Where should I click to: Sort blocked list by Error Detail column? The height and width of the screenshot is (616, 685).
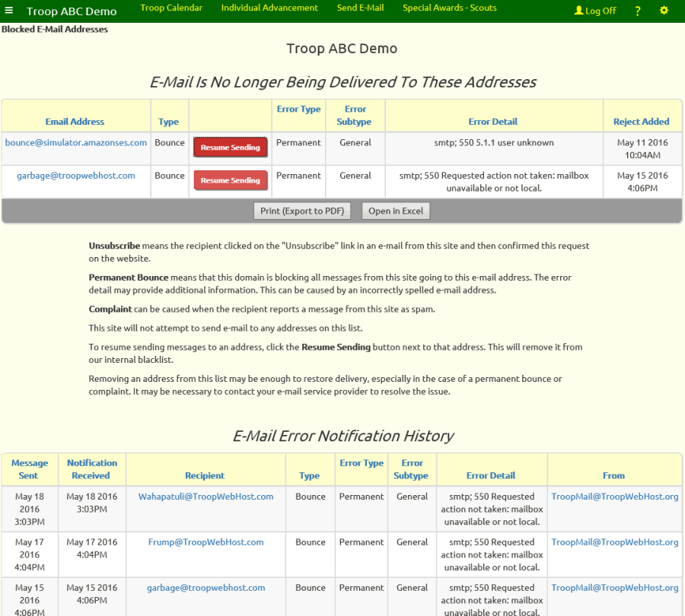click(492, 122)
